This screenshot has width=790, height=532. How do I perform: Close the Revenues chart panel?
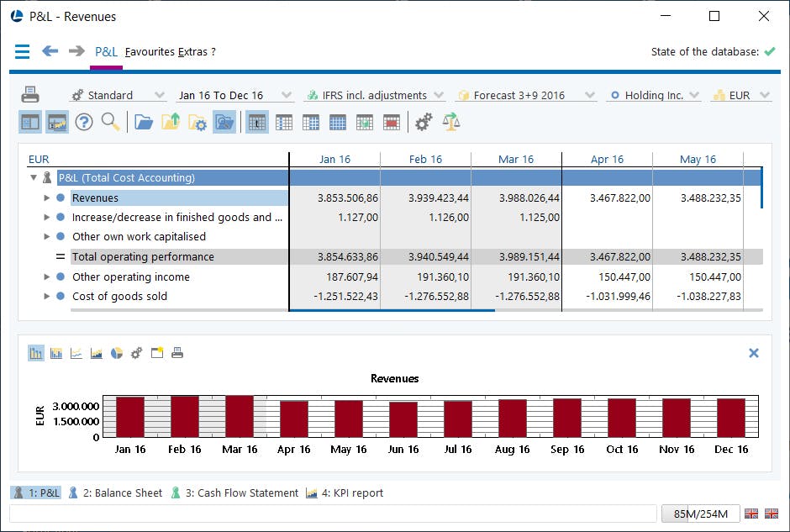click(x=753, y=353)
